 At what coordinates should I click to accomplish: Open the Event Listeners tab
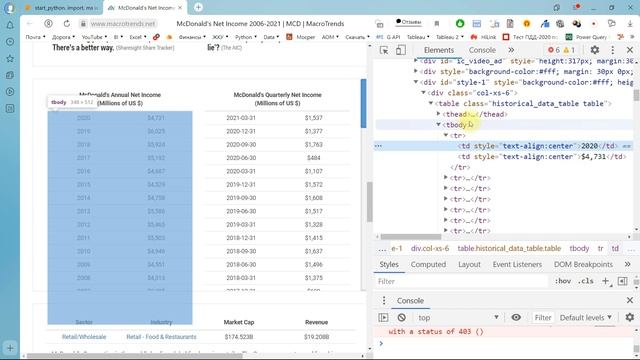pyautogui.click(x=517, y=264)
